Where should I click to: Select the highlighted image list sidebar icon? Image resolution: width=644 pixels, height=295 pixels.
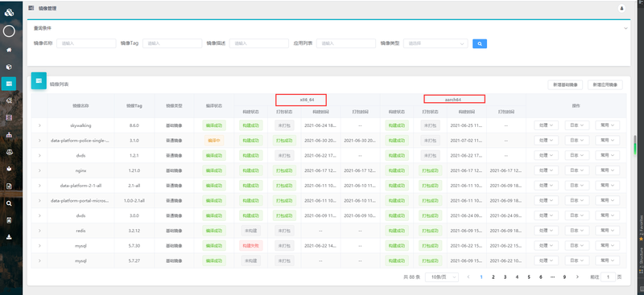(9, 84)
